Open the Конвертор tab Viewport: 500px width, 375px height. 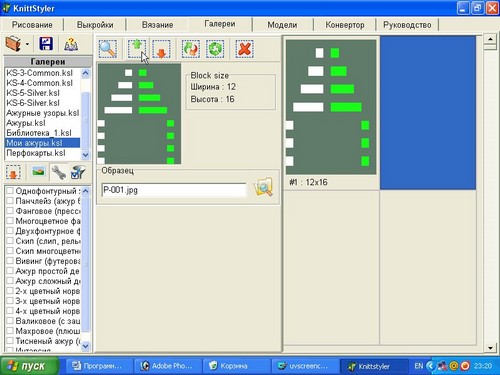[345, 25]
